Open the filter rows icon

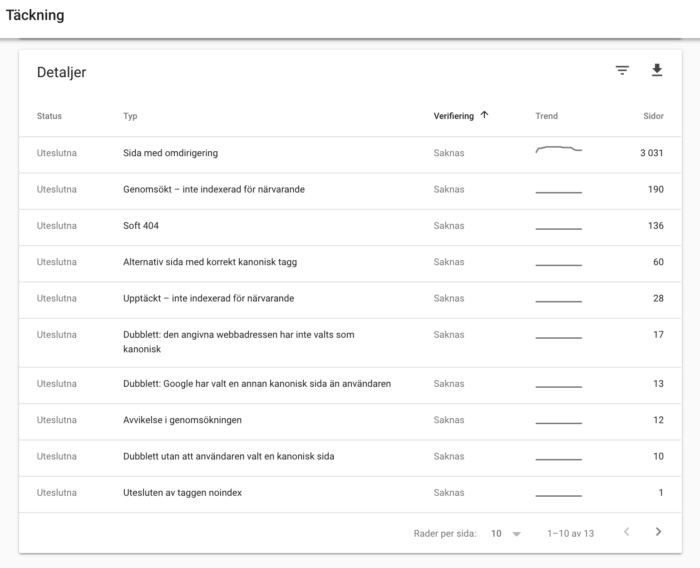pos(622,71)
